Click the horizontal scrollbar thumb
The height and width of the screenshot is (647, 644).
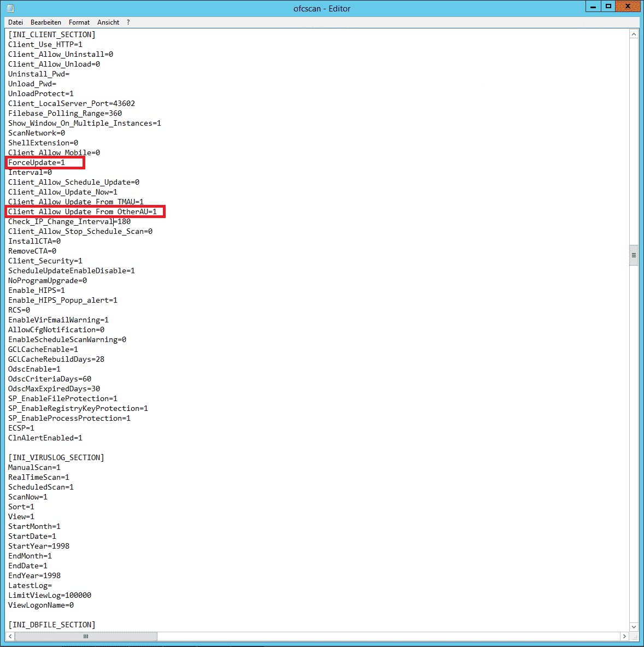[x=86, y=636]
